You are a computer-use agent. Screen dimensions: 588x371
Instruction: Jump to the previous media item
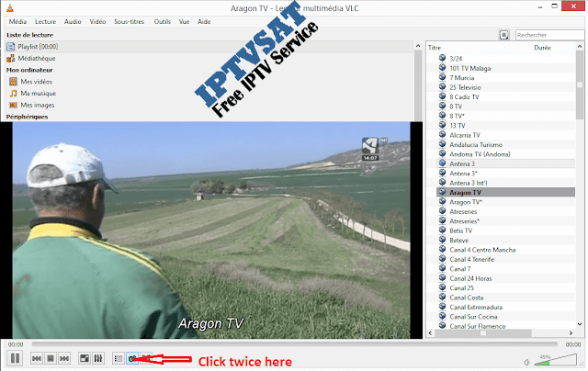pos(37,359)
